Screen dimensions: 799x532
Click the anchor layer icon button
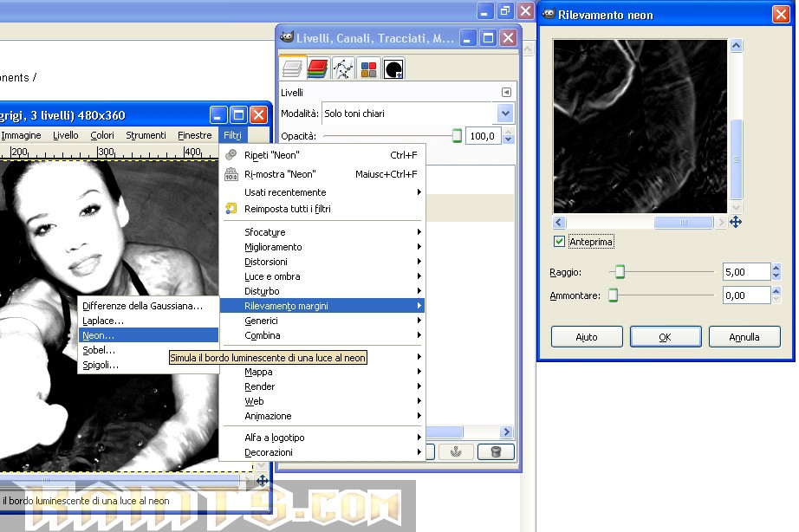456,452
